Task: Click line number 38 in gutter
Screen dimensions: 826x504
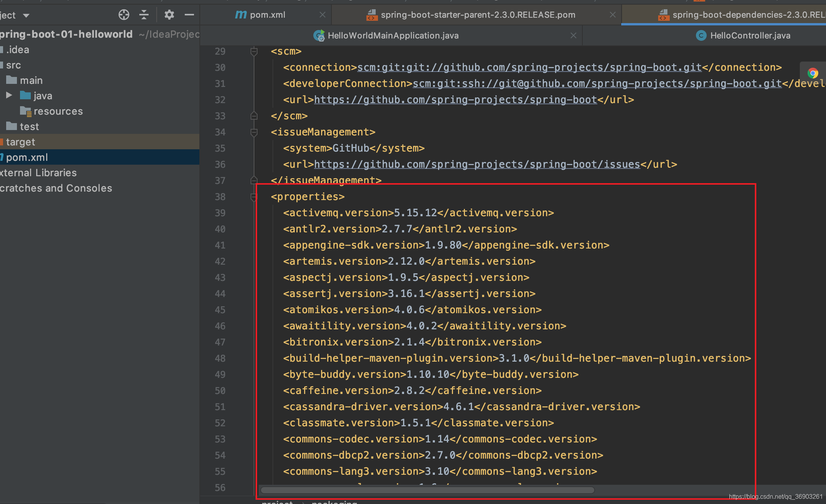Action: point(220,197)
